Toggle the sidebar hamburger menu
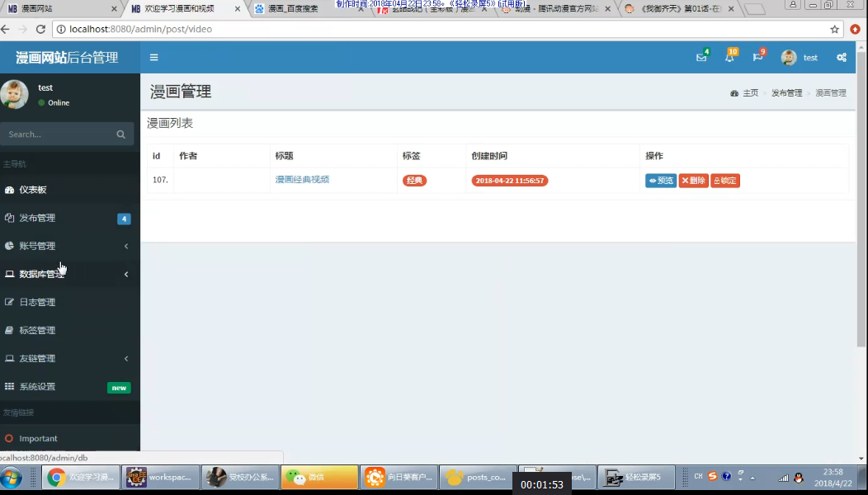The width and height of the screenshot is (868, 495). (154, 57)
